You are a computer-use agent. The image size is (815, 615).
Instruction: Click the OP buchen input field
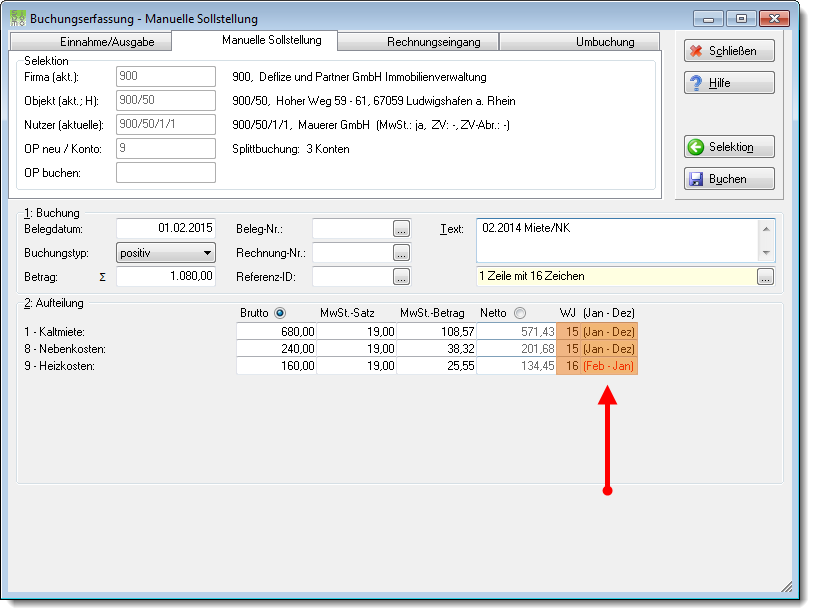pyautogui.click(x=166, y=173)
